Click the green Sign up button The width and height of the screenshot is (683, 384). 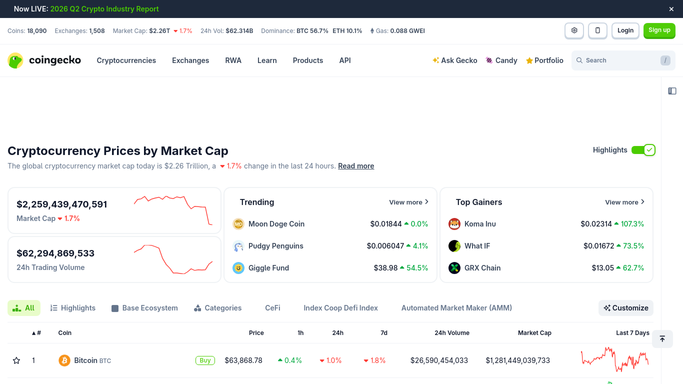click(x=659, y=30)
